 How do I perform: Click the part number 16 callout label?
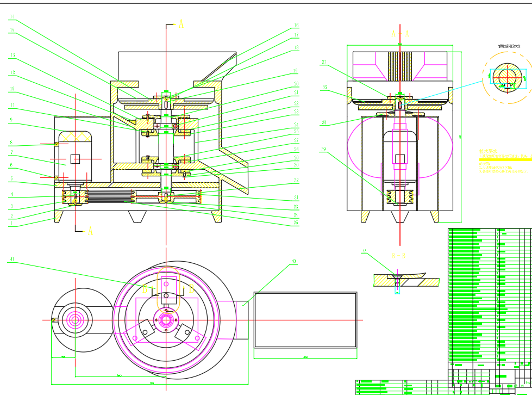coord(296,25)
